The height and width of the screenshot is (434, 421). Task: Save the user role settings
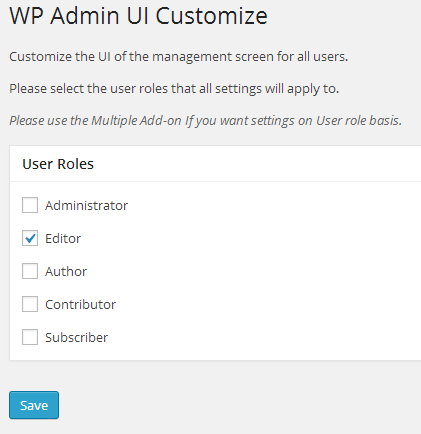pos(34,405)
